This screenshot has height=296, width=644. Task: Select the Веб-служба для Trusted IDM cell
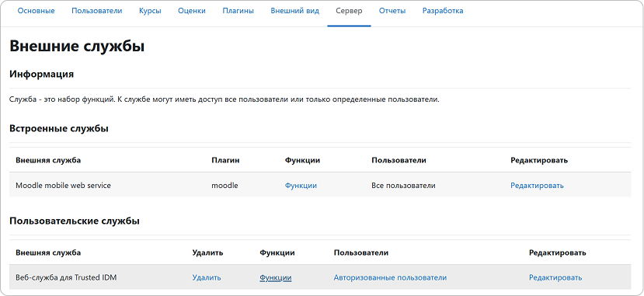[66, 278]
